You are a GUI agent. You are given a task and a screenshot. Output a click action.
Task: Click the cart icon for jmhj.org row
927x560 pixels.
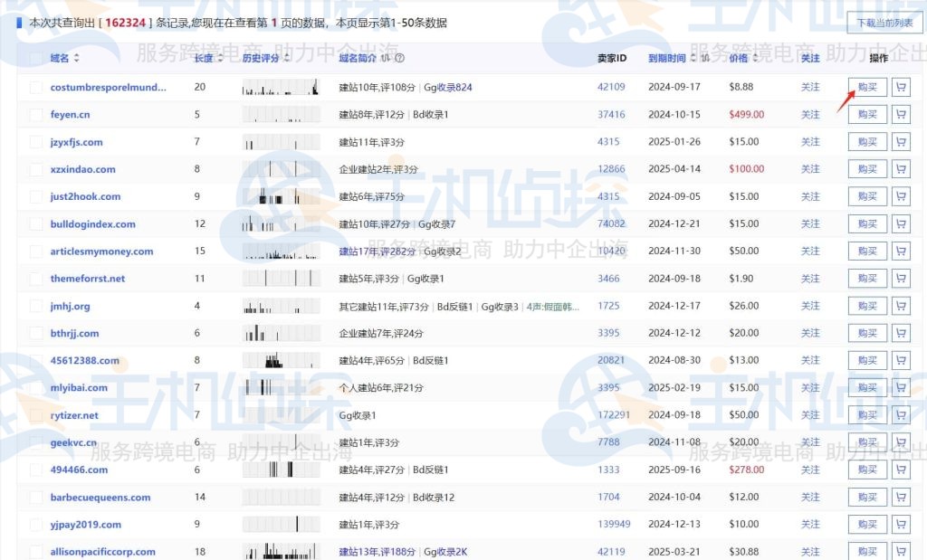click(901, 306)
